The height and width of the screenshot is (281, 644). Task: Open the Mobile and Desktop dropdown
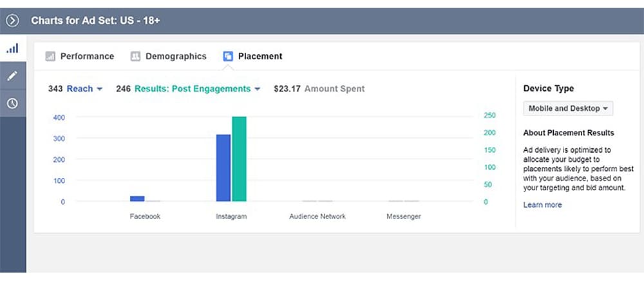tap(568, 108)
